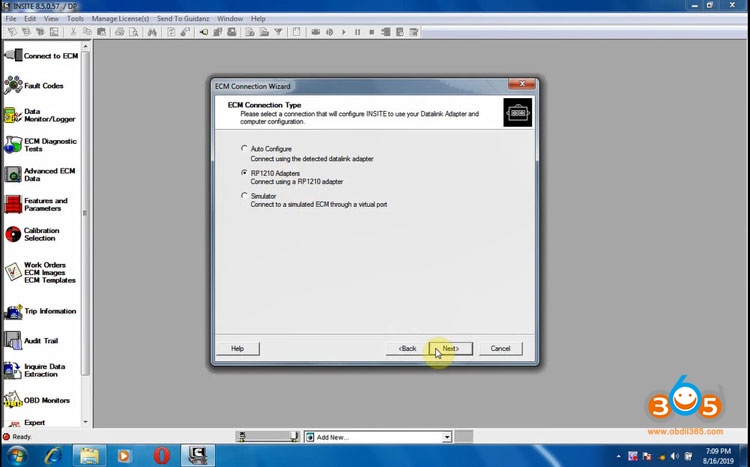Open the Send To Guidanz menu
The height and width of the screenshot is (467, 750).
pyautogui.click(x=183, y=19)
